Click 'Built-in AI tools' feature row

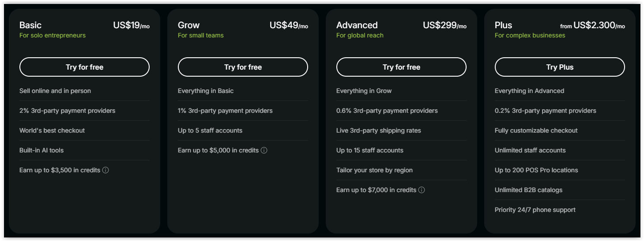[x=41, y=150]
